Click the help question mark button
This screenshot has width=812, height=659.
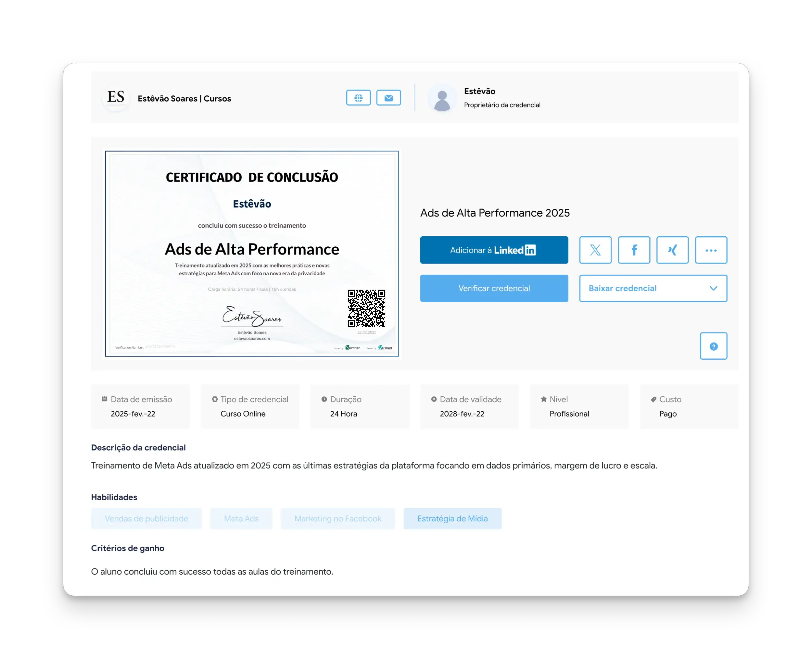tap(713, 346)
